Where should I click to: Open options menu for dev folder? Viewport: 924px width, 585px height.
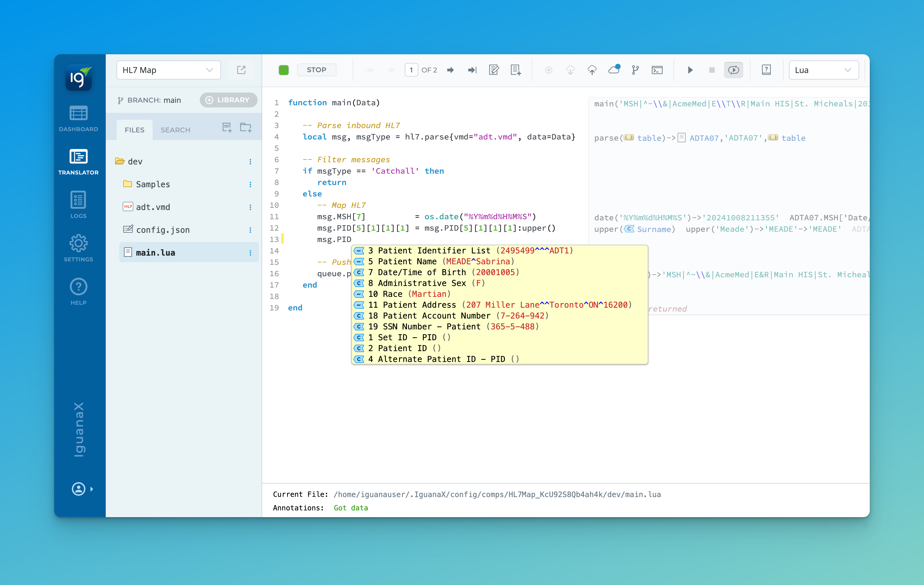[250, 162]
